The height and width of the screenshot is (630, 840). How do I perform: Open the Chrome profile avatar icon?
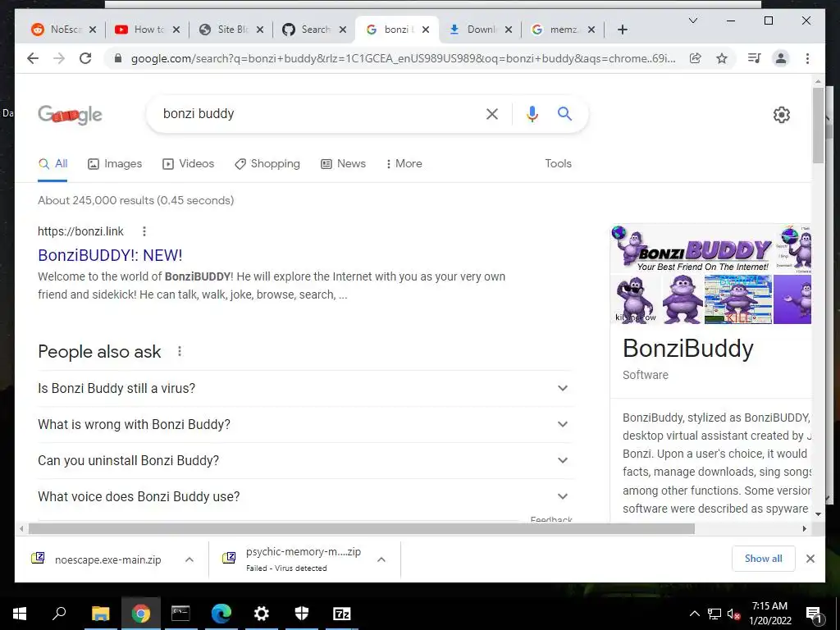(781, 58)
